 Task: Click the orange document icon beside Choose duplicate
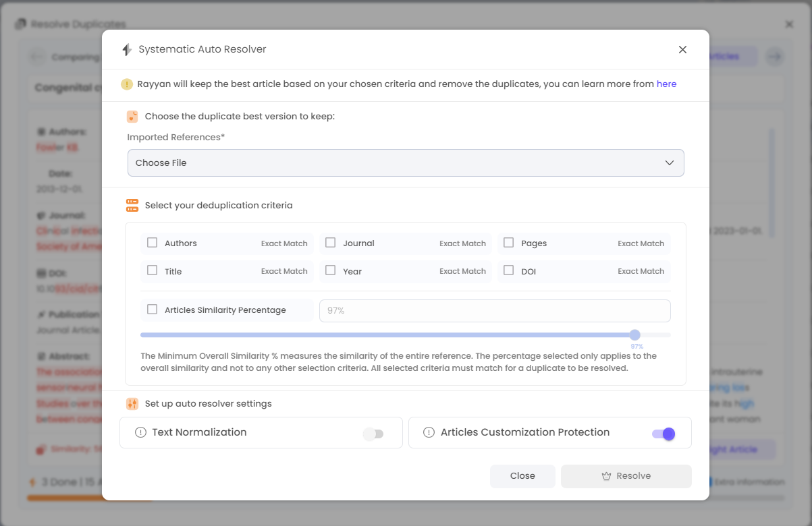point(132,117)
